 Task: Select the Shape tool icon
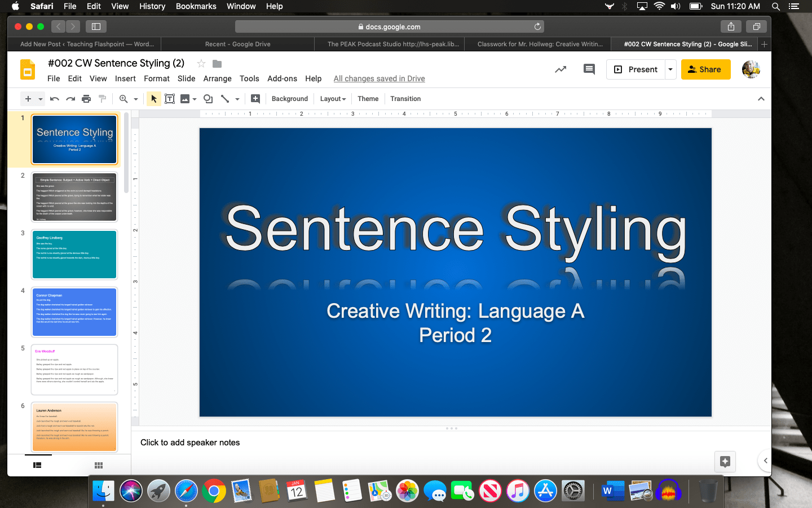(208, 99)
